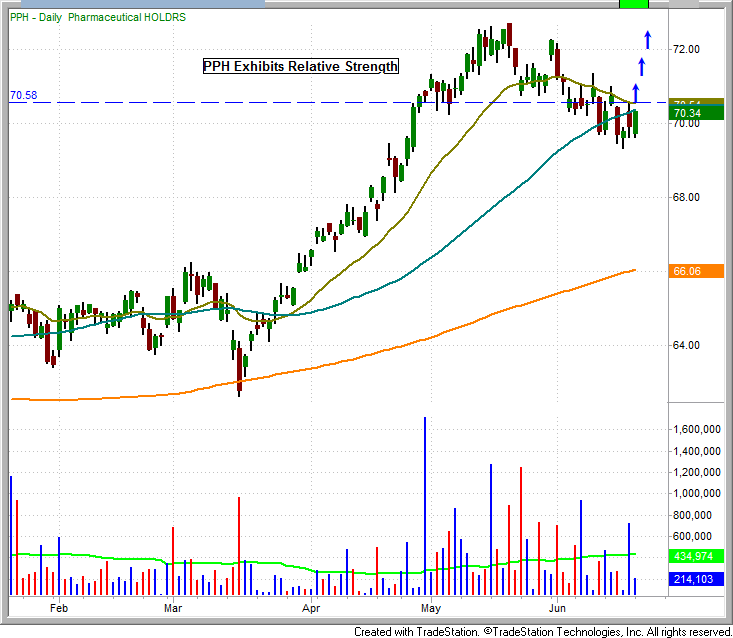Click the green 434,974 average volume tag
Image resolution: width=733 pixels, height=638 pixels.
pyautogui.click(x=696, y=556)
